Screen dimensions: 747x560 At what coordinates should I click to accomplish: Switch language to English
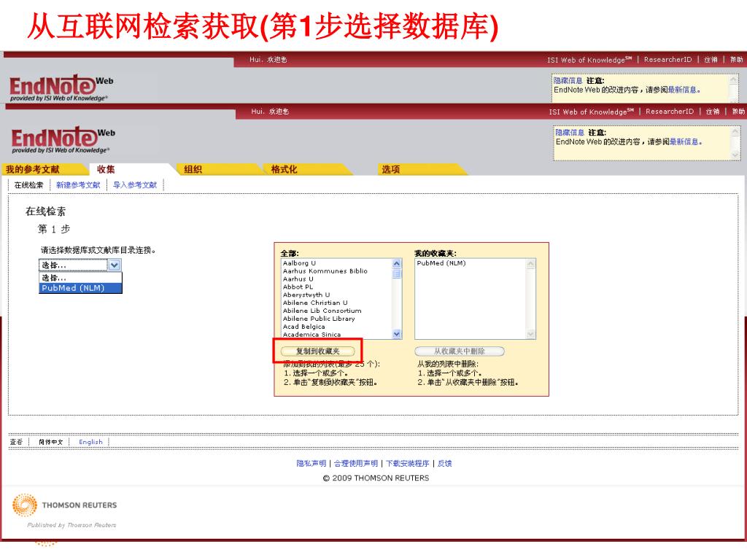click(x=90, y=442)
